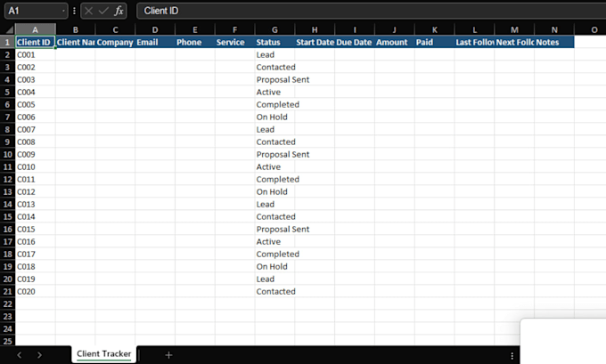Click Contacted status in row 21
The width and height of the screenshot is (606, 364).
pos(274,291)
